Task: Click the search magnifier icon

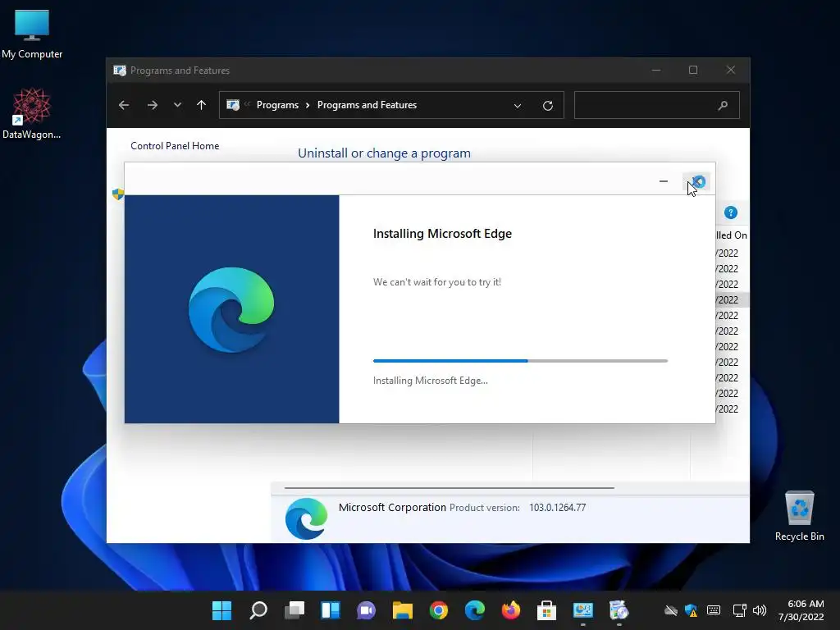Action: pos(723,106)
